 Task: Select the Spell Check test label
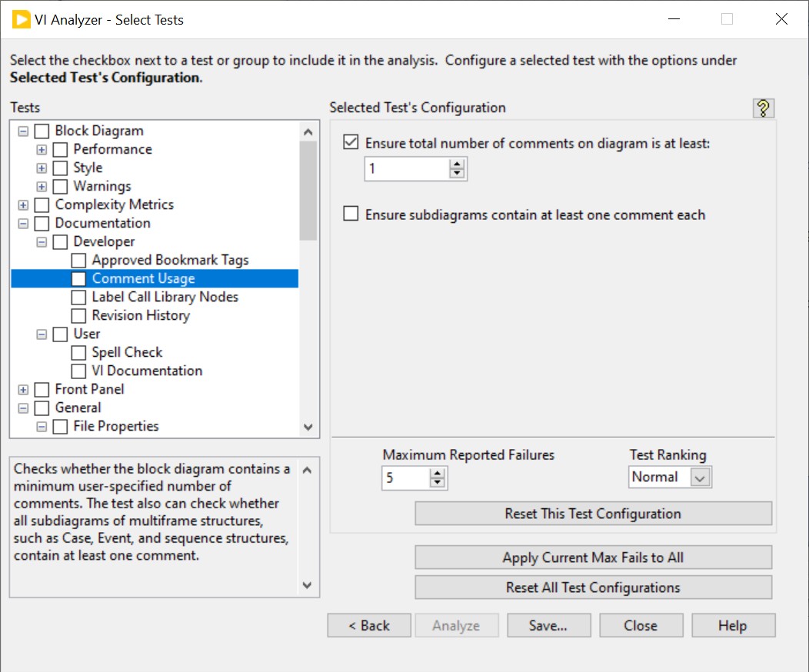pos(127,352)
